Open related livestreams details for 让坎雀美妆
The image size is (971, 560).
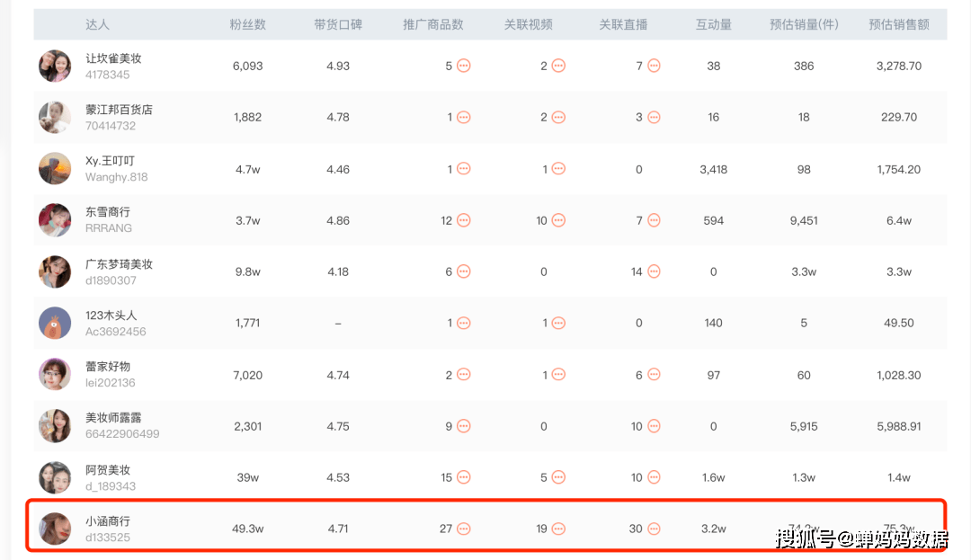coord(654,66)
